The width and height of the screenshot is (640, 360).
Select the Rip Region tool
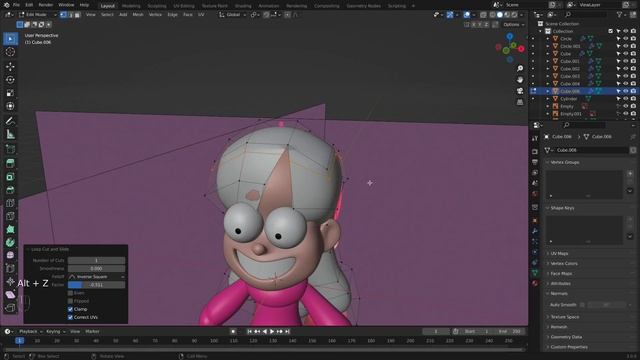(10, 307)
